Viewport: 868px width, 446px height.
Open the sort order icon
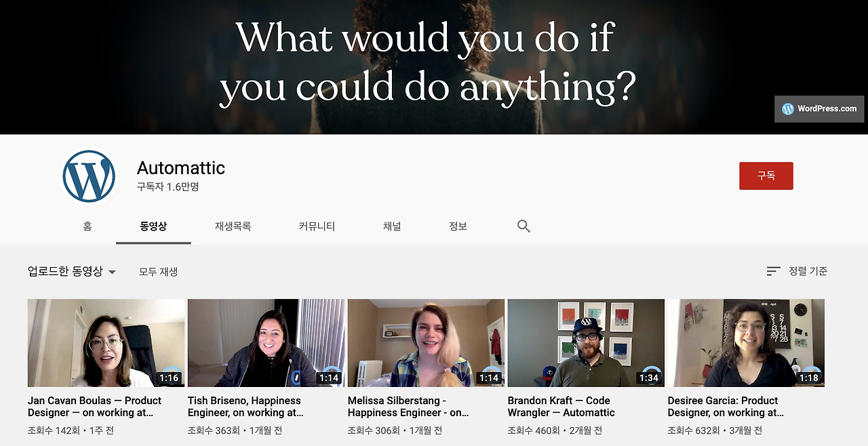[773, 271]
